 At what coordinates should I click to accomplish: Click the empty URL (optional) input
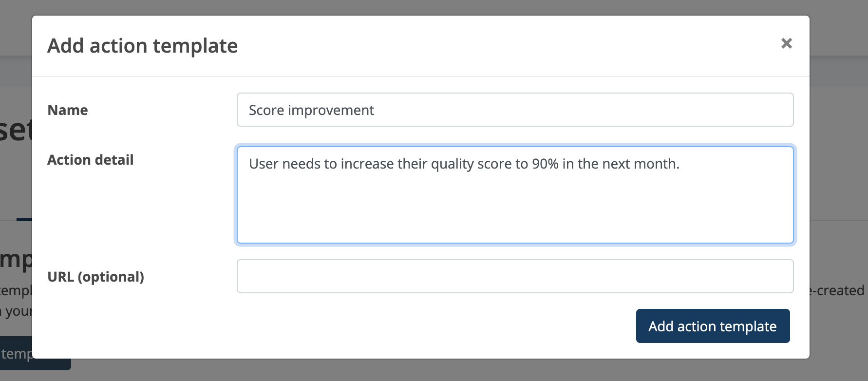point(515,276)
